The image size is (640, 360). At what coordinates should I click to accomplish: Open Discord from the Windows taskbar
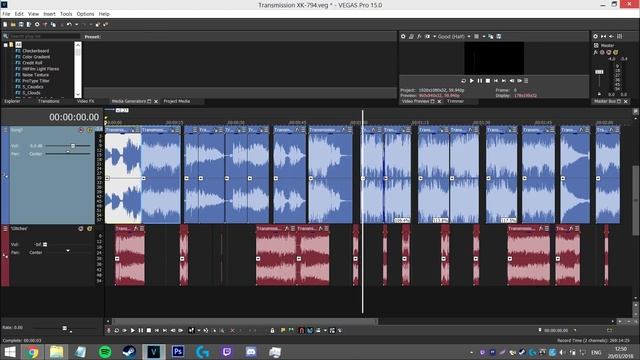[251, 352]
